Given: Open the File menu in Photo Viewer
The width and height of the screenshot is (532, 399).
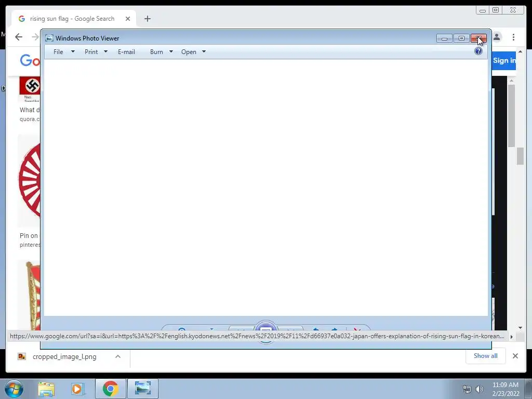Looking at the screenshot, I should [x=58, y=52].
